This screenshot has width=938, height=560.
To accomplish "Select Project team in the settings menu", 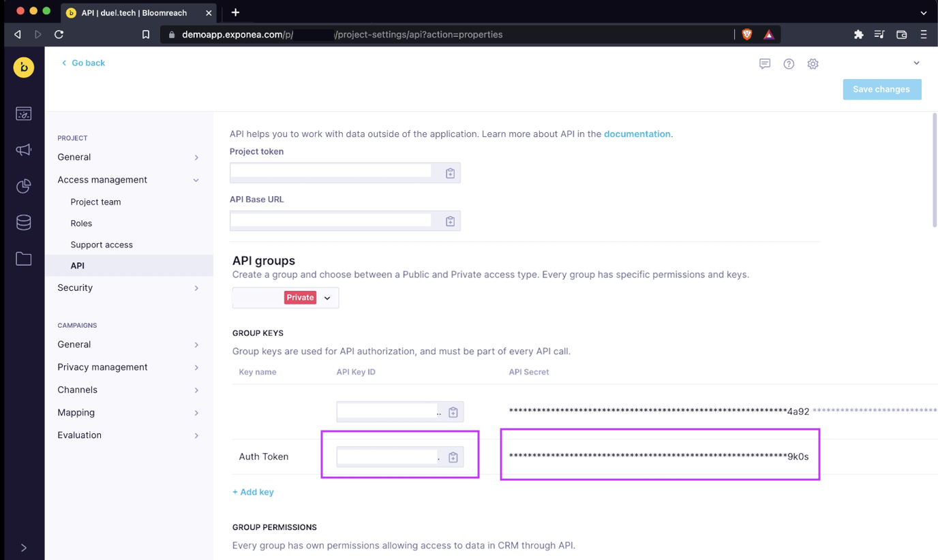I will click(x=95, y=202).
